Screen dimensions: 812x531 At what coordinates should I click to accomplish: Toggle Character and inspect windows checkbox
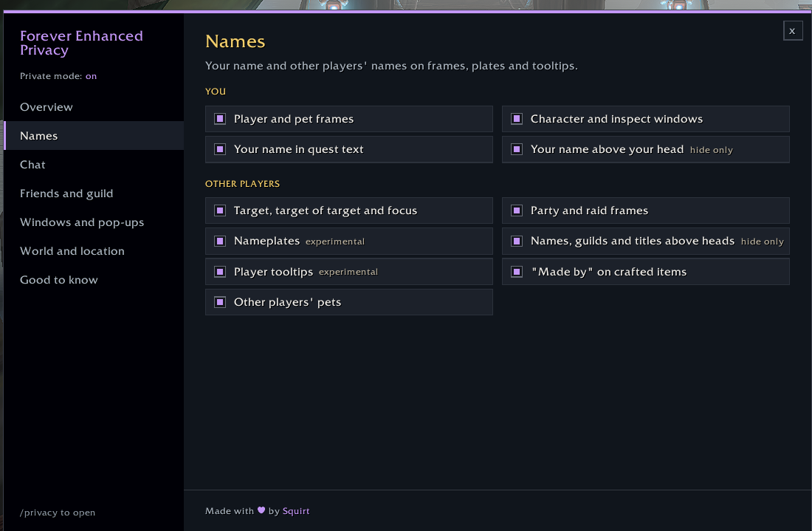click(517, 119)
